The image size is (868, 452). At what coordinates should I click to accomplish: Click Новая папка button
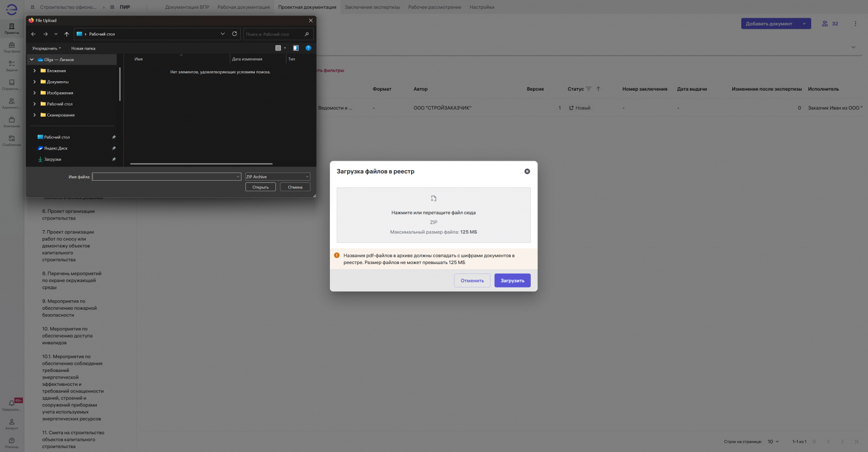(x=83, y=48)
